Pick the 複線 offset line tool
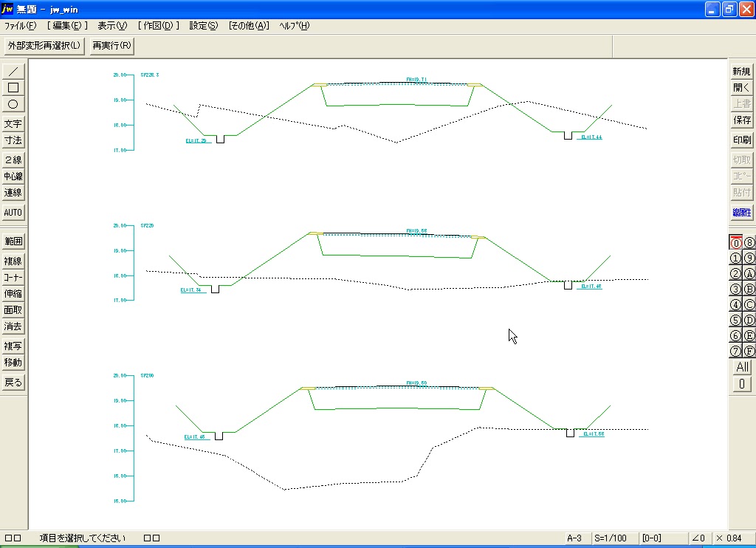This screenshot has height=548, width=756. (13, 261)
